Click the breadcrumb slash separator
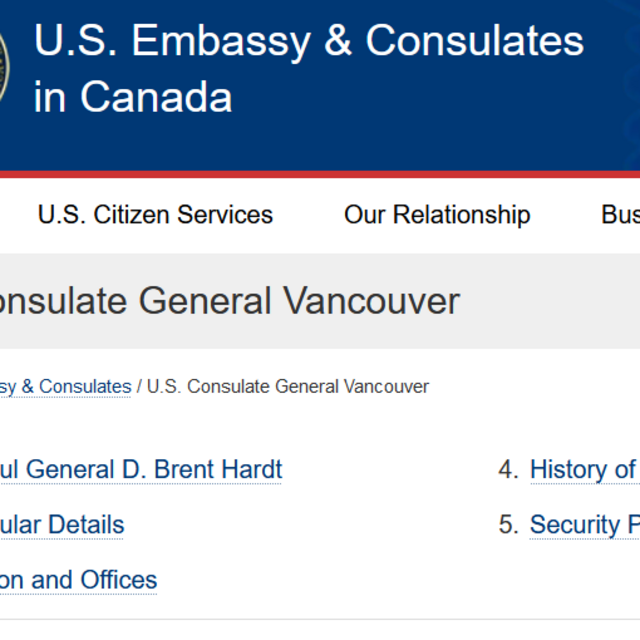Image resolution: width=640 pixels, height=640 pixels. [x=139, y=386]
